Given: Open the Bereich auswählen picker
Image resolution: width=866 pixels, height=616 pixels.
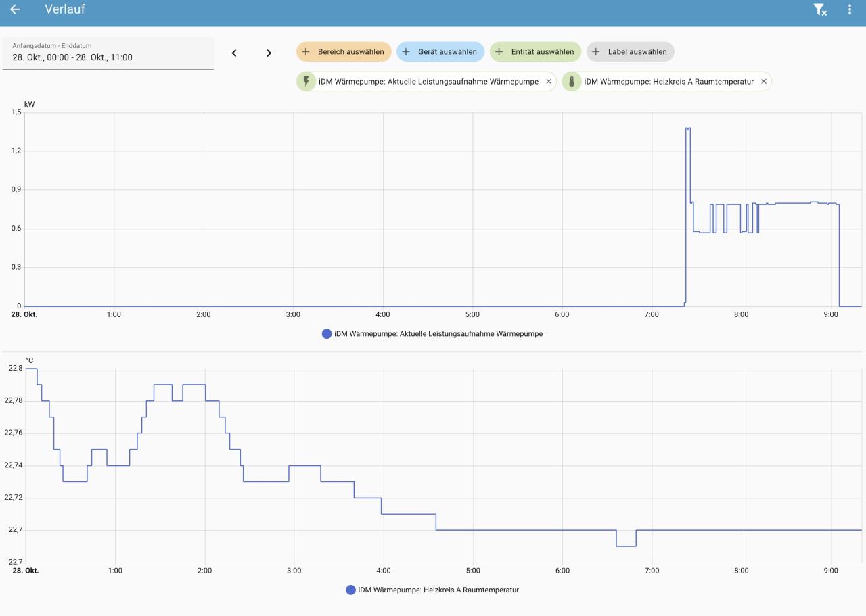Looking at the screenshot, I should [344, 52].
